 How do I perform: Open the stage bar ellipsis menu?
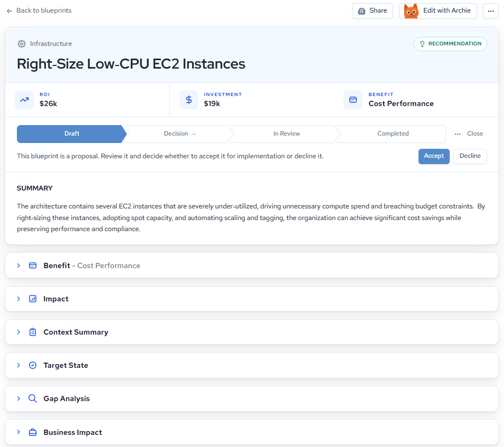(x=458, y=134)
